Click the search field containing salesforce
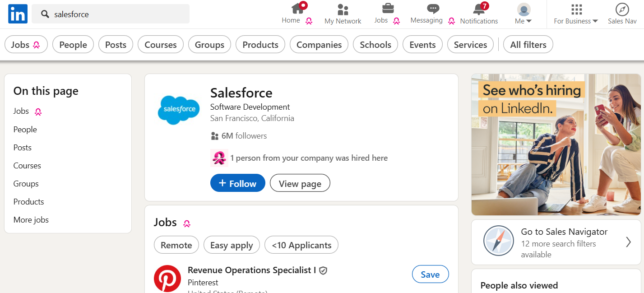This screenshot has height=293, width=644. 111,14
